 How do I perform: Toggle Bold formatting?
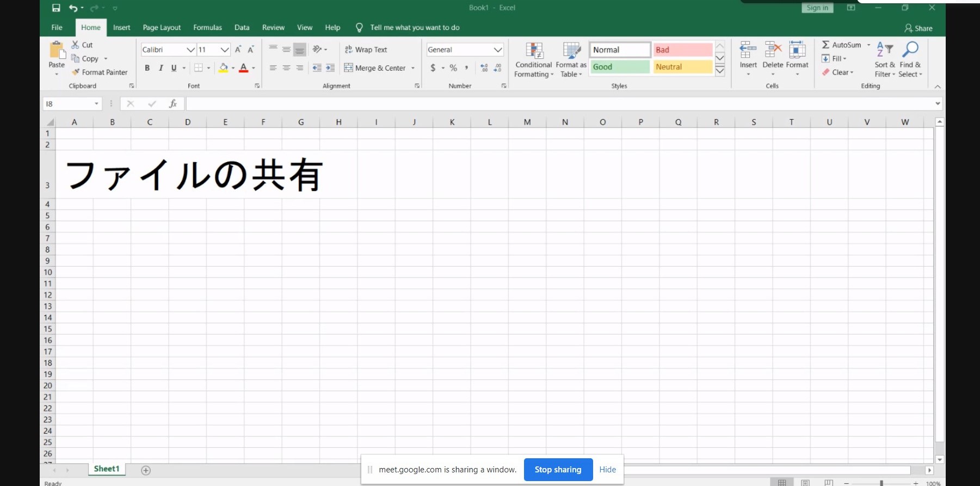point(147,68)
